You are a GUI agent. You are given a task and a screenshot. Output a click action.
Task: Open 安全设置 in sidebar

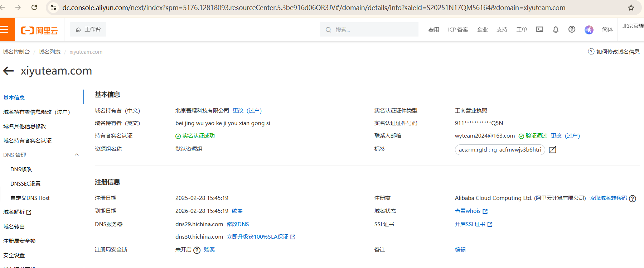click(14, 255)
